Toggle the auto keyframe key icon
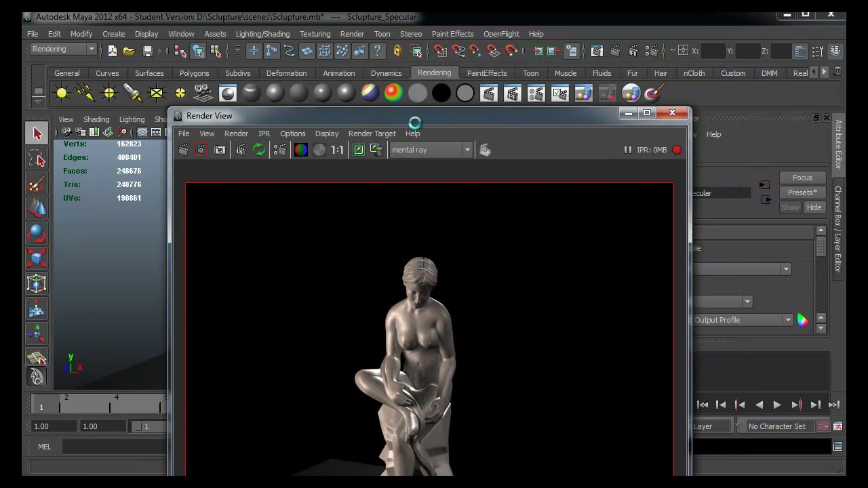This screenshot has width=868, height=488. 823,426
